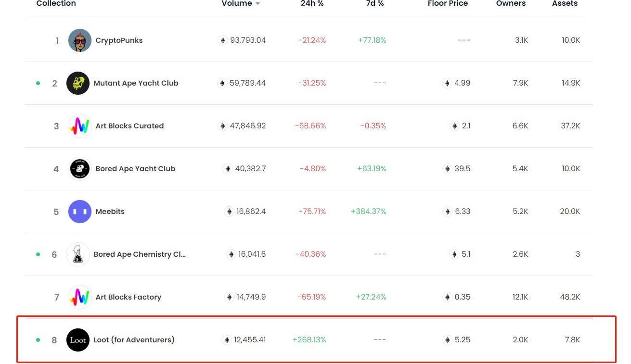This screenshot has height=364, width=631.
Task: Sort by the 24h % column header
Action: tap(312, 3)
